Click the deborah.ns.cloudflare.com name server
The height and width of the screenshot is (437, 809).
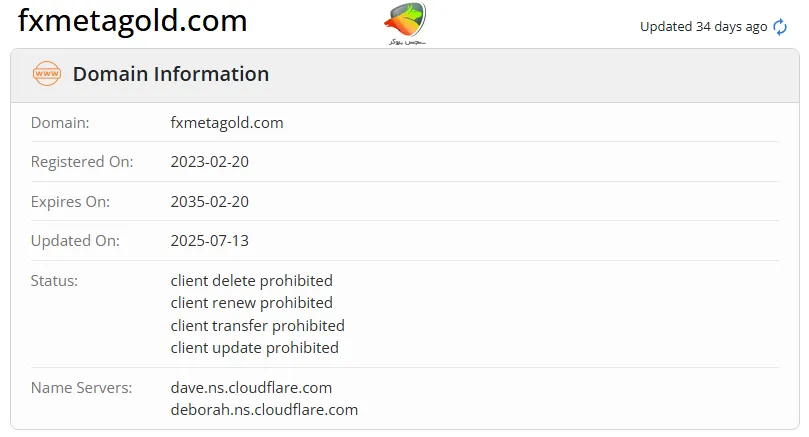point(264,409)
